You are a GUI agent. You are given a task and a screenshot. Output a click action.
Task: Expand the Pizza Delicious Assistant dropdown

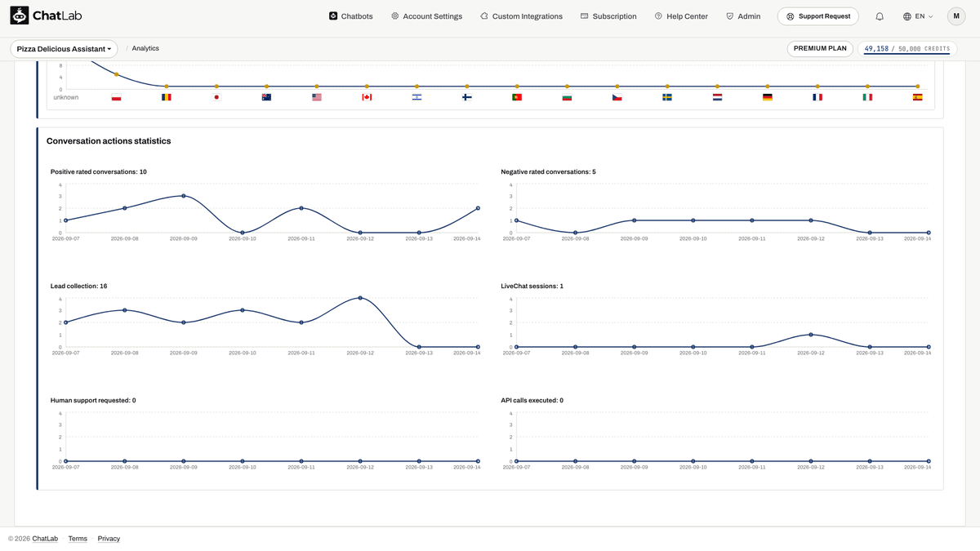point(64,49)
